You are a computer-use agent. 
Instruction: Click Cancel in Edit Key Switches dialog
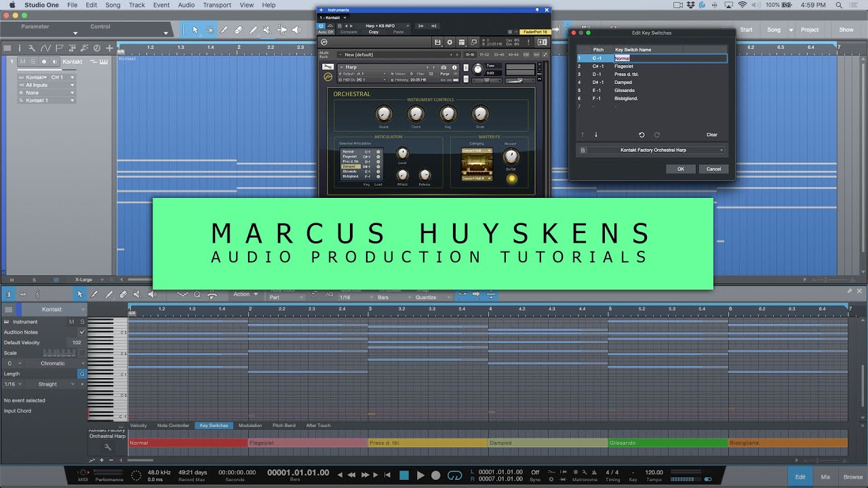(x=713, y=169)
